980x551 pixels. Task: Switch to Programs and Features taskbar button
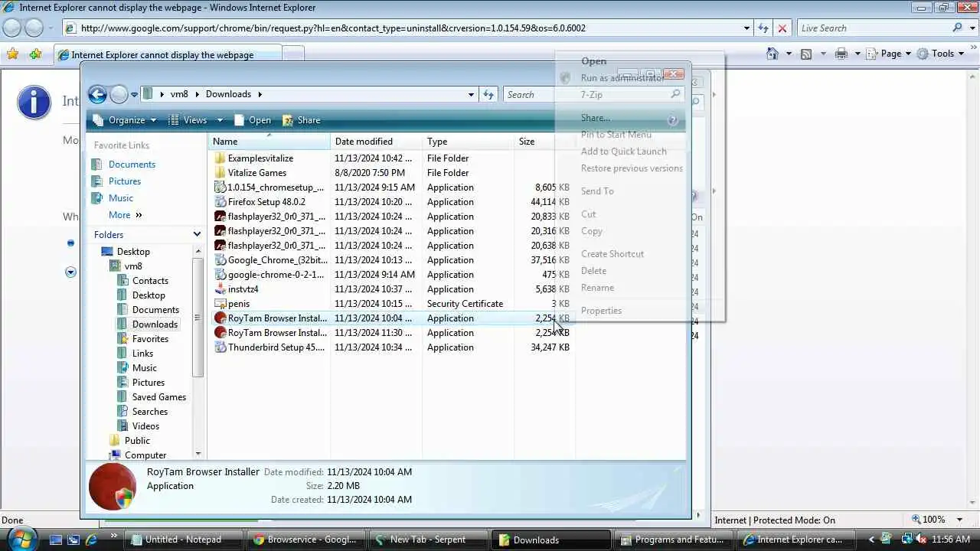pyautogui.click(x=672, y=540)
